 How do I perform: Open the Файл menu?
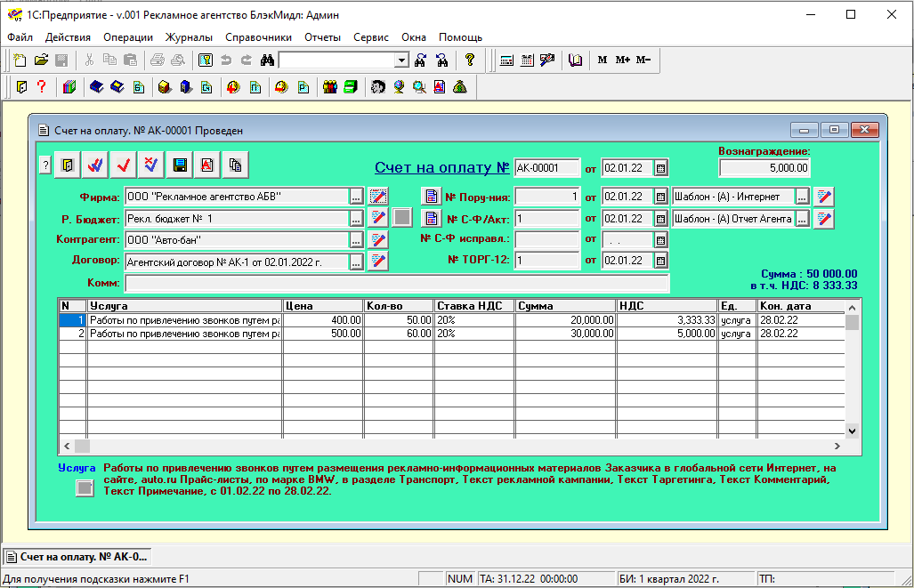click(20, 37)
